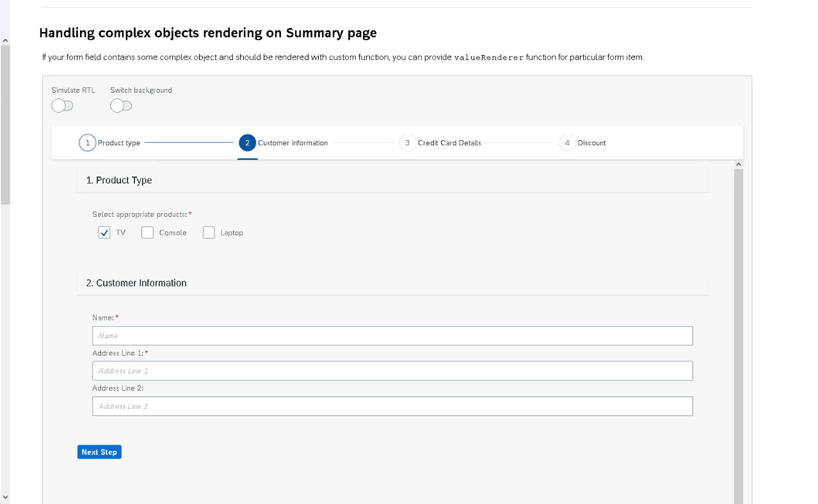Image resolution: width=818 pixels, height=504 pixels.
Task: Select the Laptop checkbox
Action: coord(209,232)
